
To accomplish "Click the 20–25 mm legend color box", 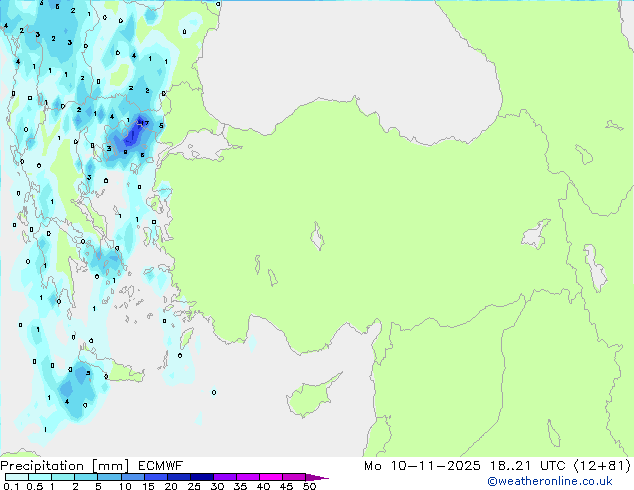I will click(x=178, y=477).
